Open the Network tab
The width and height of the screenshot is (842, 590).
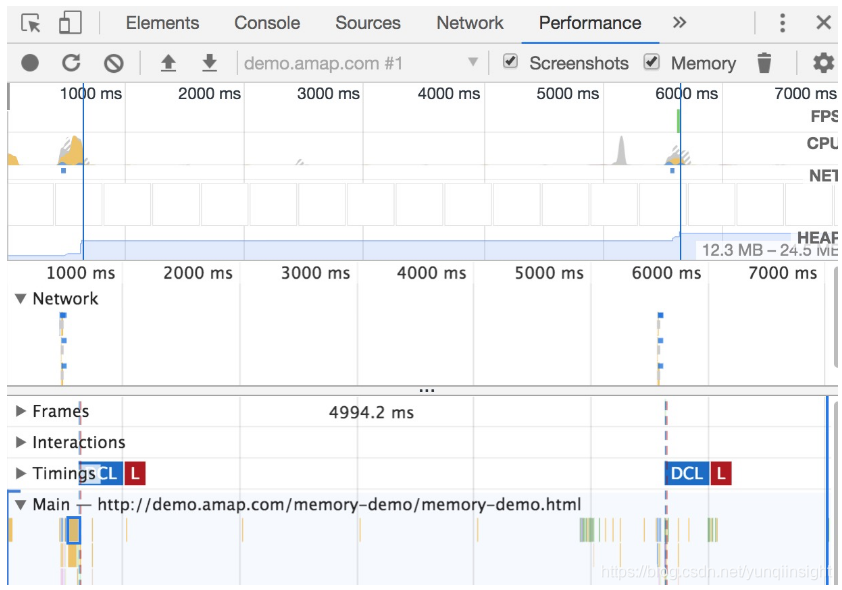(x=470, y=23)
